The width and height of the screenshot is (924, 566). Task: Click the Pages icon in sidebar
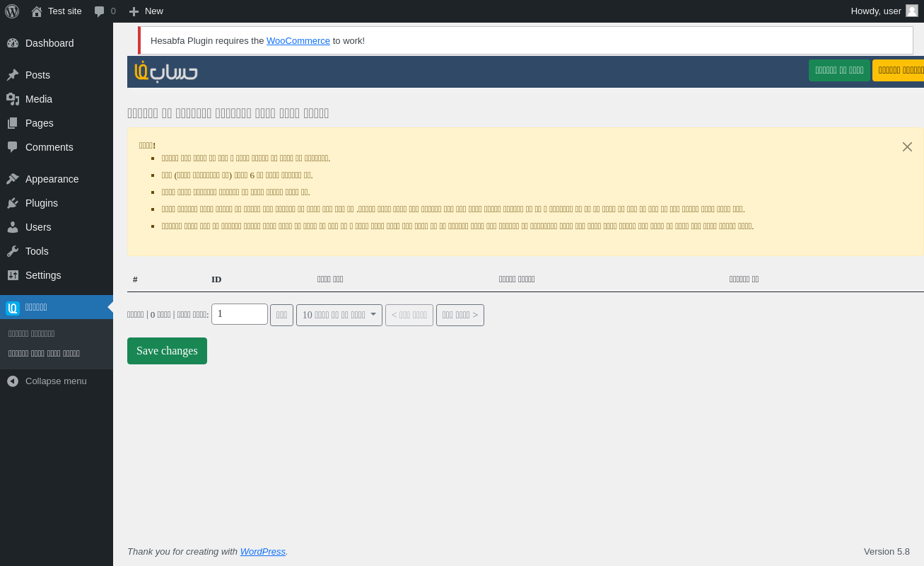(x=13, y=123)
